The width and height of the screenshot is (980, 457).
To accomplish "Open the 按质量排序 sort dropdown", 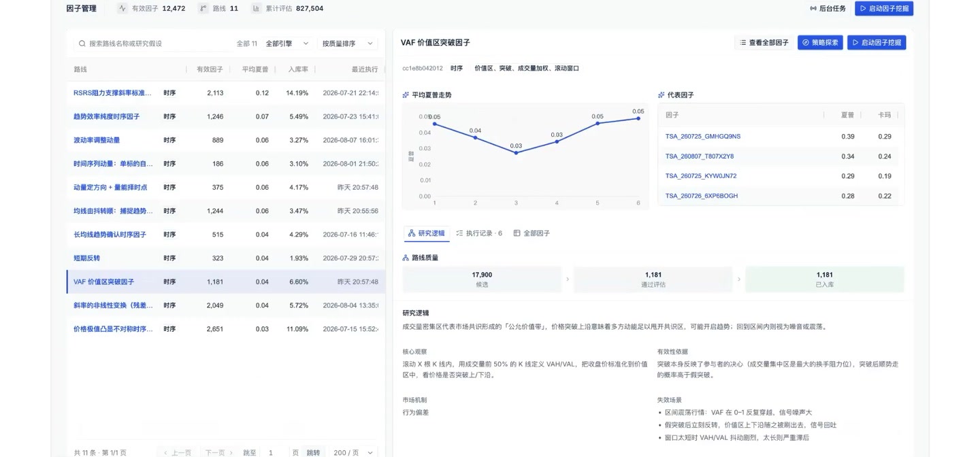I will pyautogui.click(x=347, y=44).
